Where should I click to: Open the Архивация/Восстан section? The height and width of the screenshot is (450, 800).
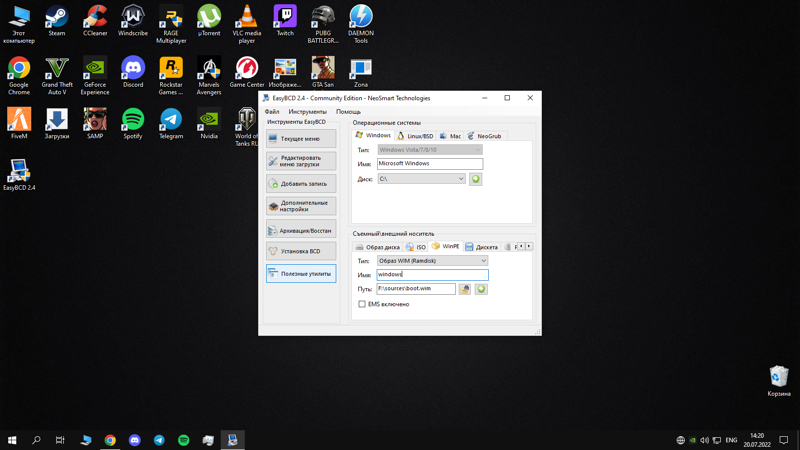301,231
